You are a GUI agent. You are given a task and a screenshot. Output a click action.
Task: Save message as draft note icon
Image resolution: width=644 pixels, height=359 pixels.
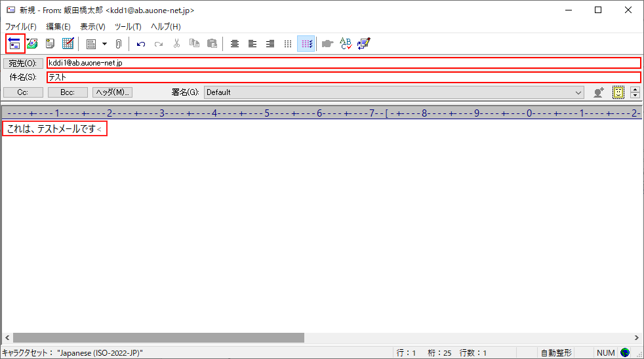point(50,43)
